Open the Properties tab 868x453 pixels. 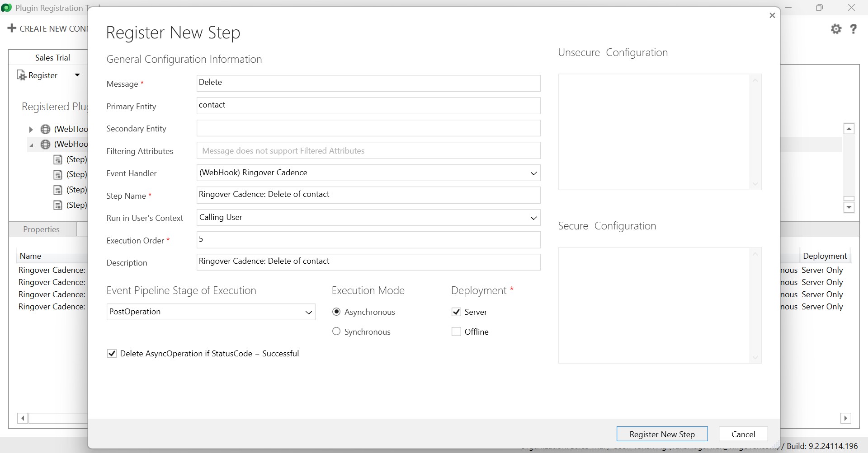click(x=42, y=229)
